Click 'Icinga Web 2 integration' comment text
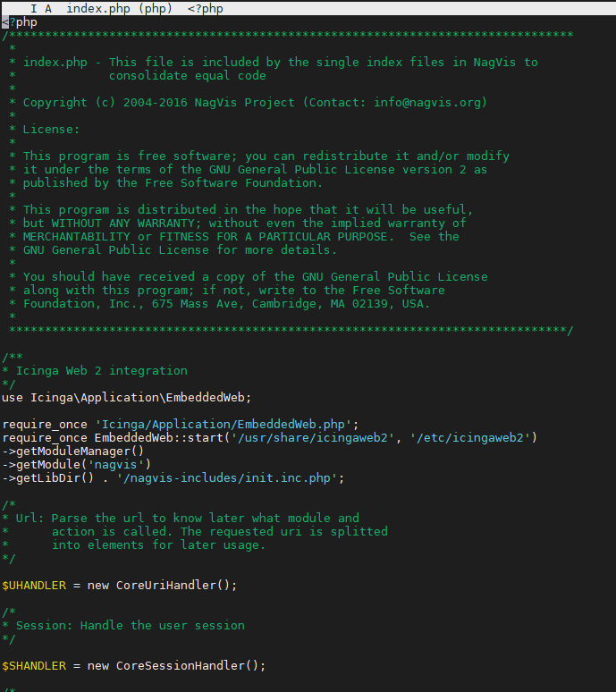This screenshot has height=692, width=616. coord(101,371)
